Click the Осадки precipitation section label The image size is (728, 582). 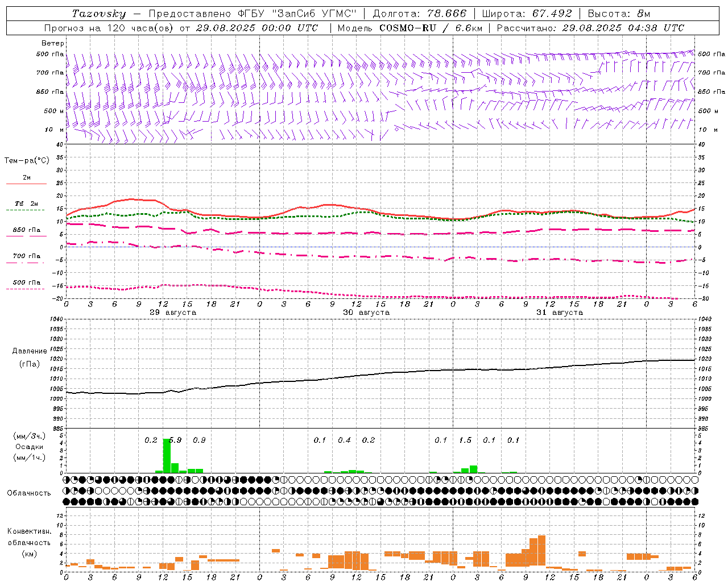[x=29, y=447]
